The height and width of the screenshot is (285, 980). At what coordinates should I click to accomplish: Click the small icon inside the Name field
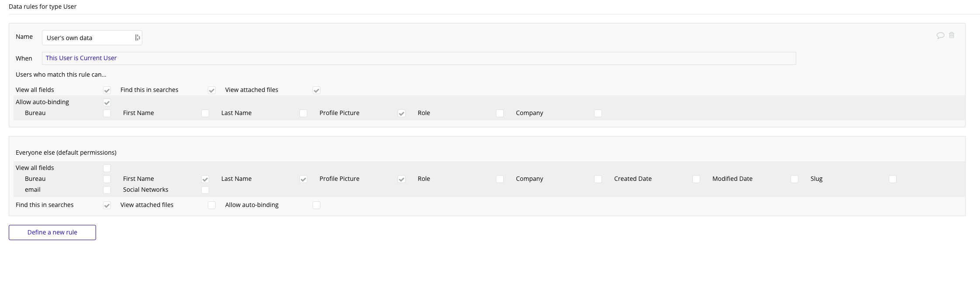tap(137, 37)
